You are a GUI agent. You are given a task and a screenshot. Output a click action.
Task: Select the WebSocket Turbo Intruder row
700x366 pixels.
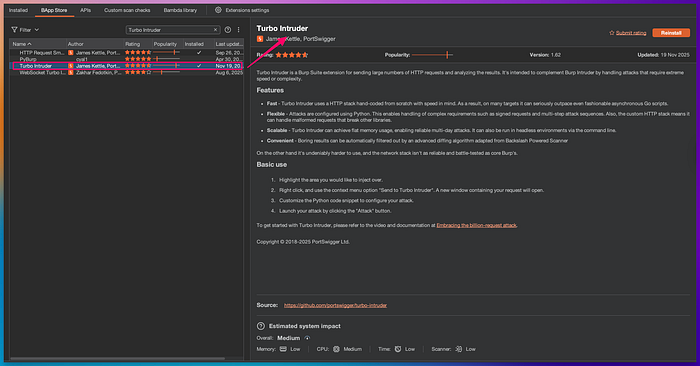(x=127, y=72)
